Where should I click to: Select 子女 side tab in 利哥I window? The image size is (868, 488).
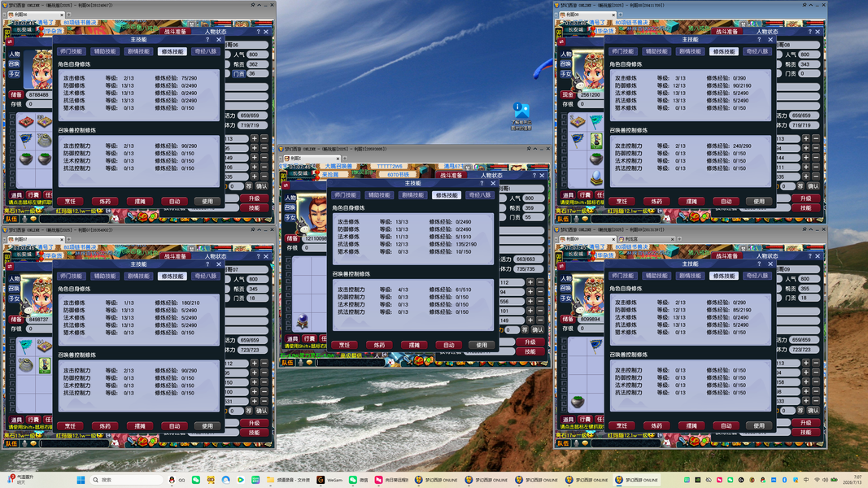pyautogui.click(x=290, y=217)
